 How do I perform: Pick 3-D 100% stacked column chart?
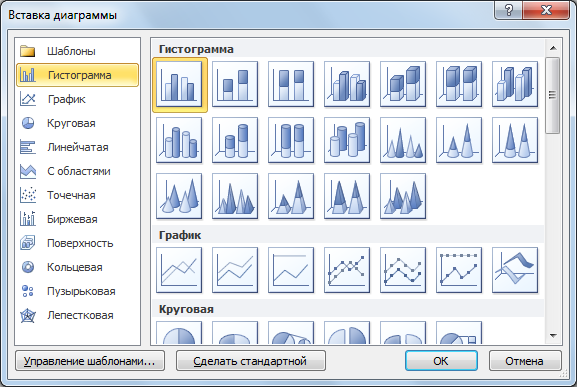459,84
